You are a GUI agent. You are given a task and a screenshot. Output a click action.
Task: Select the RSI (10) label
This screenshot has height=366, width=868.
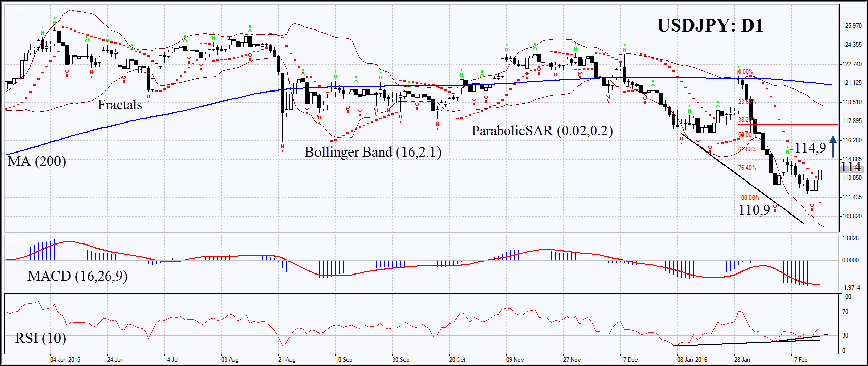(x=41, y=338)
